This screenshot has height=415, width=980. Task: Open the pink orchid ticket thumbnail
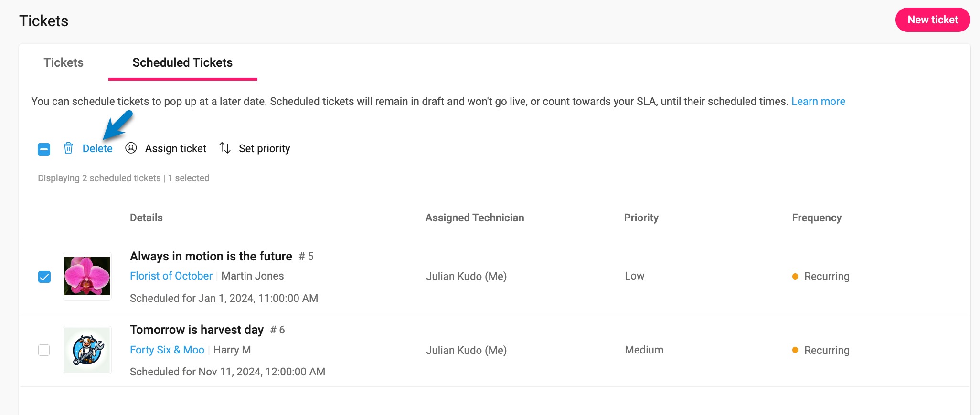pyautogui.click(x=87, y=276)
